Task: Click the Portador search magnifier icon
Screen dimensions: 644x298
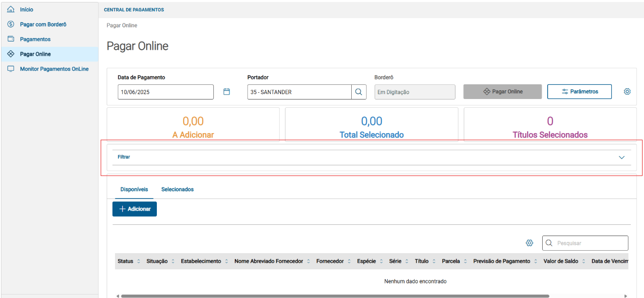Action: 359,92
